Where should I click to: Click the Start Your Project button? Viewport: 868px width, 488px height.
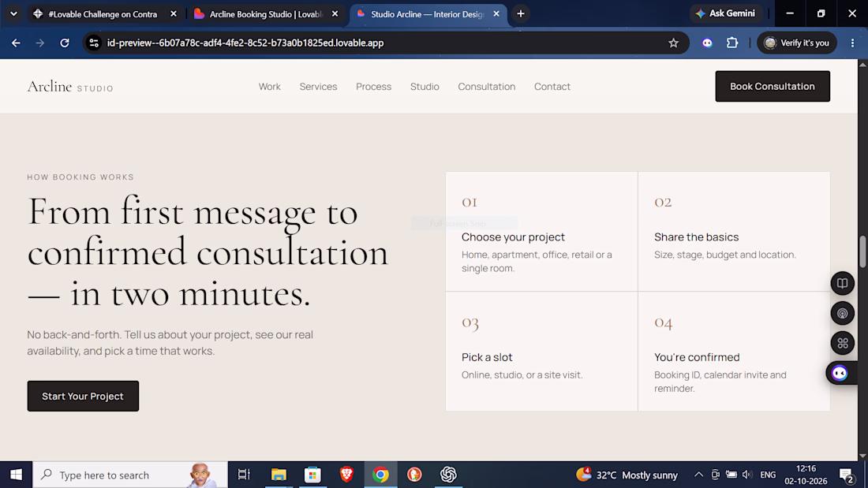click(83, 396)
